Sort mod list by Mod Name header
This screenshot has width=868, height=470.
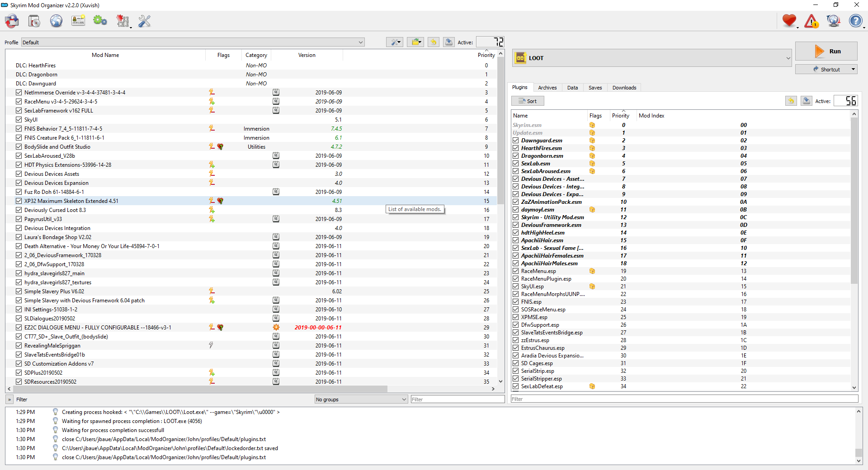[x=105, y=55]
